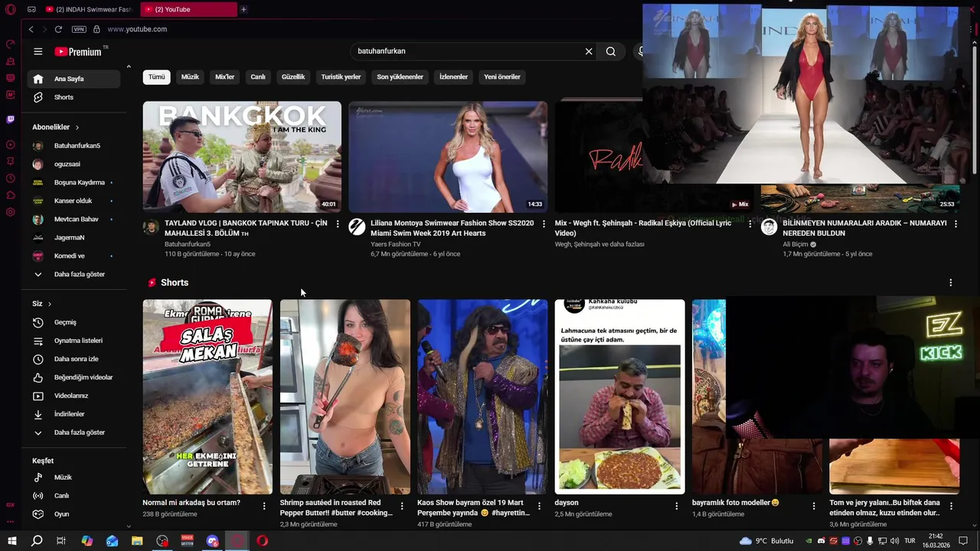Open Beğendiğim videolar list
Image resolution: width=980 pixels, height=551 pixels.
click(x=73, y=377)
